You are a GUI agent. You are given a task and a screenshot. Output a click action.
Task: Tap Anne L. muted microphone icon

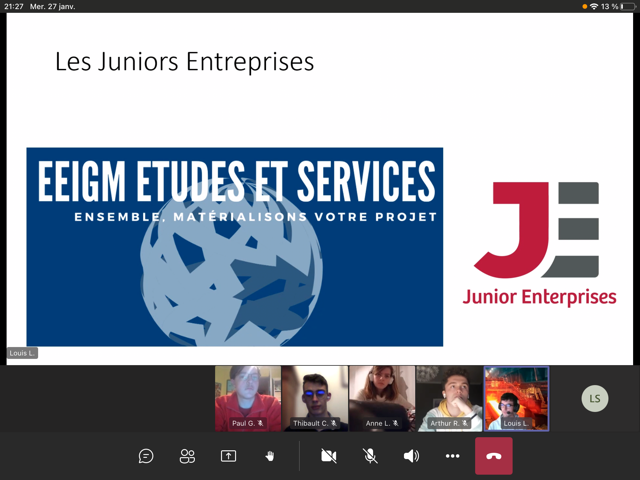395,423
